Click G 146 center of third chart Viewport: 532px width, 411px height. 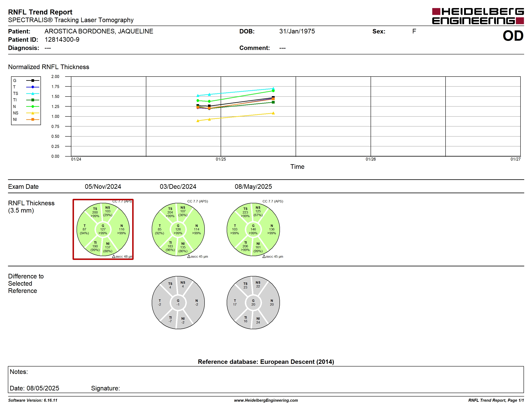pyautogui.click(x=253, y=229)
